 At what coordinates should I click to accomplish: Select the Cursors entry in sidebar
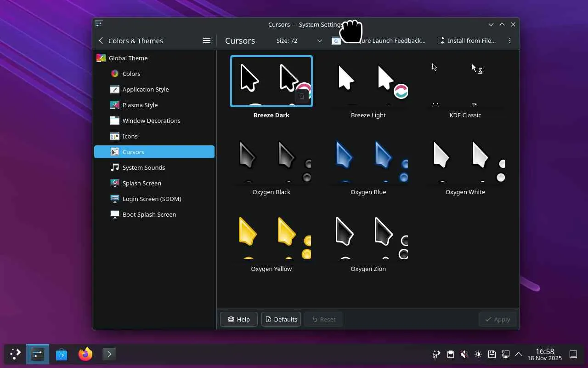point(154,152)
